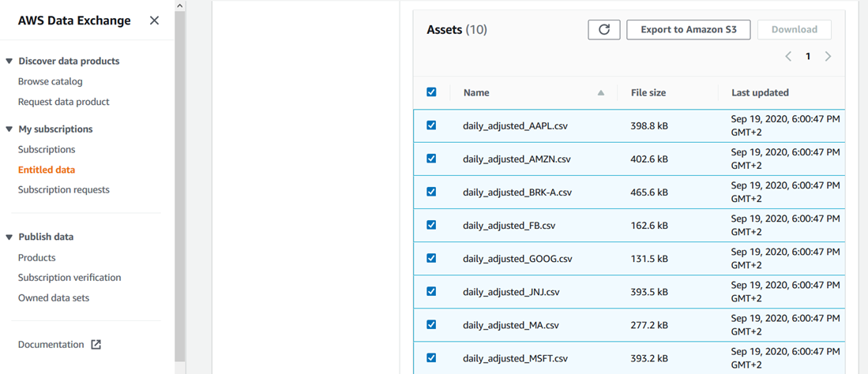Open Request data product

64,102
